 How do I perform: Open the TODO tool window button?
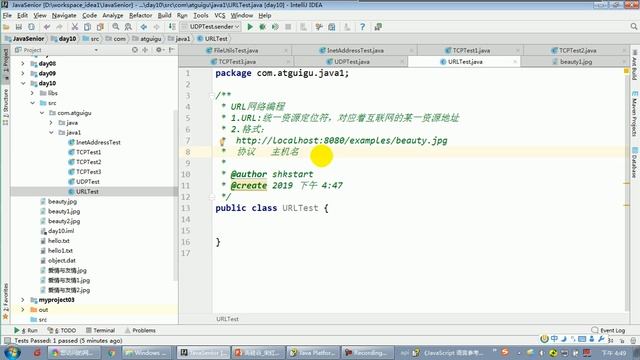pos(62,330)
